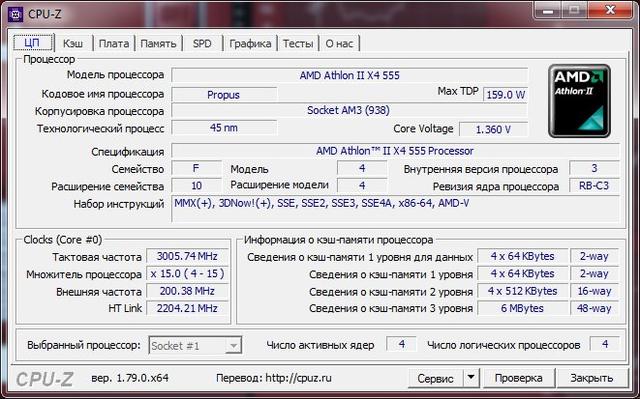
Task: Click the multiplier x 15.0 ( 4 - 15 ) value
Action: [x=187, y=273]
